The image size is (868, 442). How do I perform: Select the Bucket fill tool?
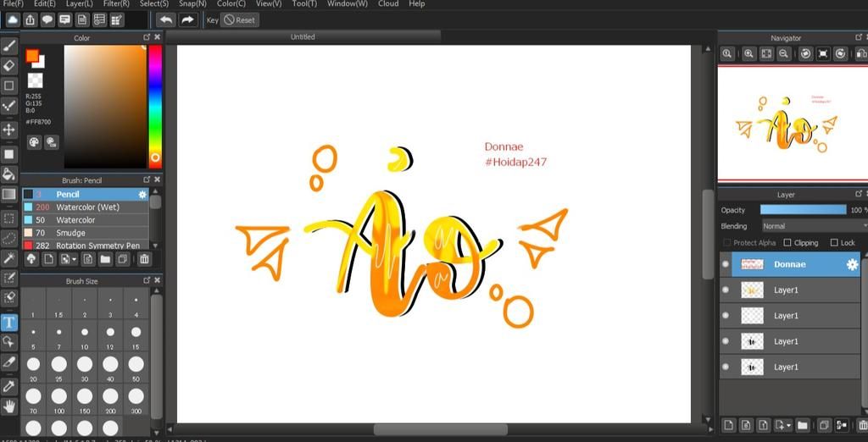pyautogui.click(x=8, y=174)
